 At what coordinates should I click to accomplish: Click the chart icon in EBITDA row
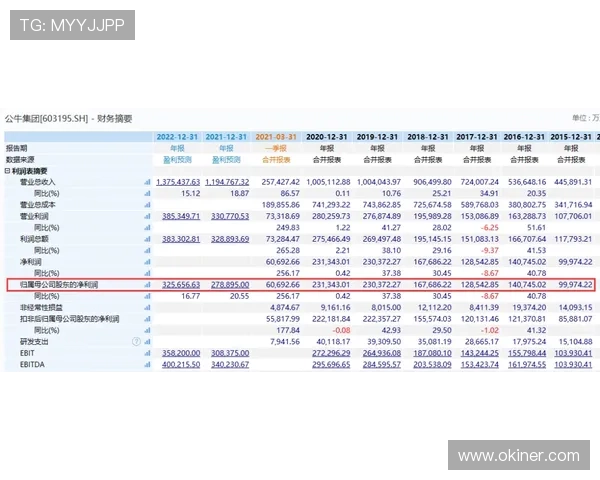[x=146, y=365]
